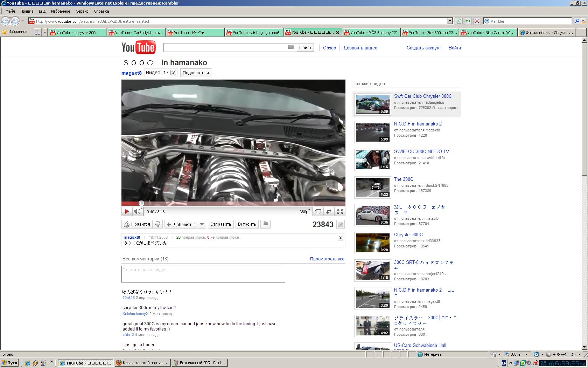Click the Избранное favorites star button

tap(15, 32)
